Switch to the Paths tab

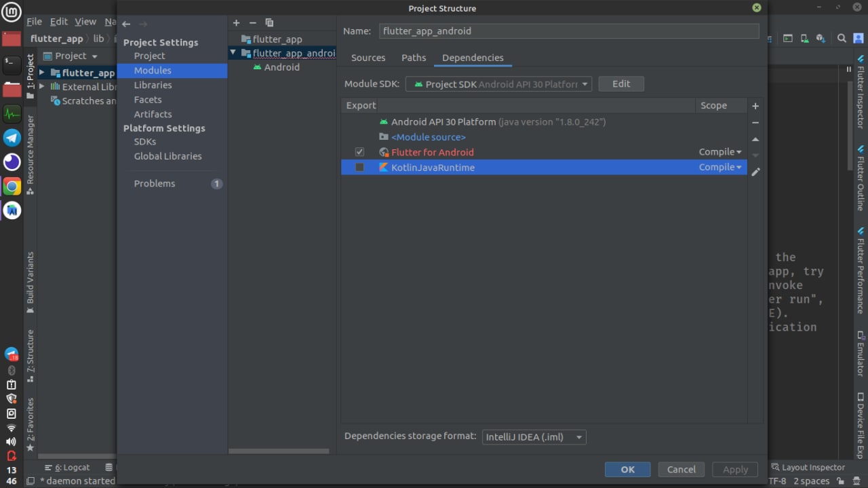coord(414,58)
